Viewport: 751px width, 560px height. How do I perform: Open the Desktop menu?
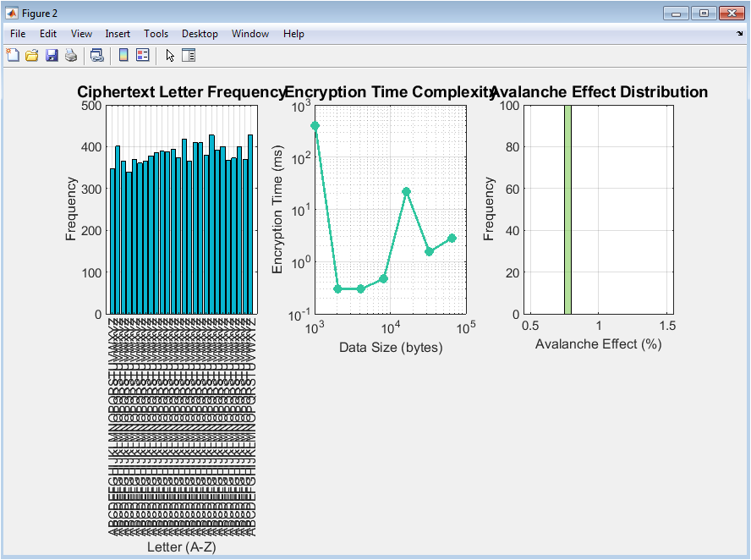point(200,34)
